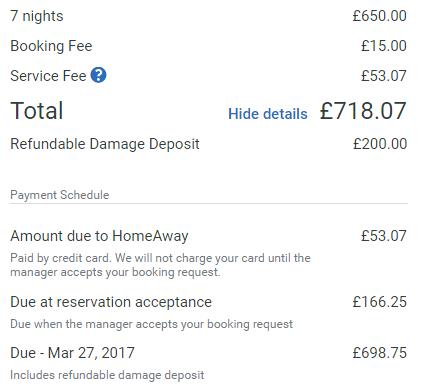Viewport: 424px width, 392px height.
Task: Click the Payment Schedule section heading
Action: (x=60, y=195)
